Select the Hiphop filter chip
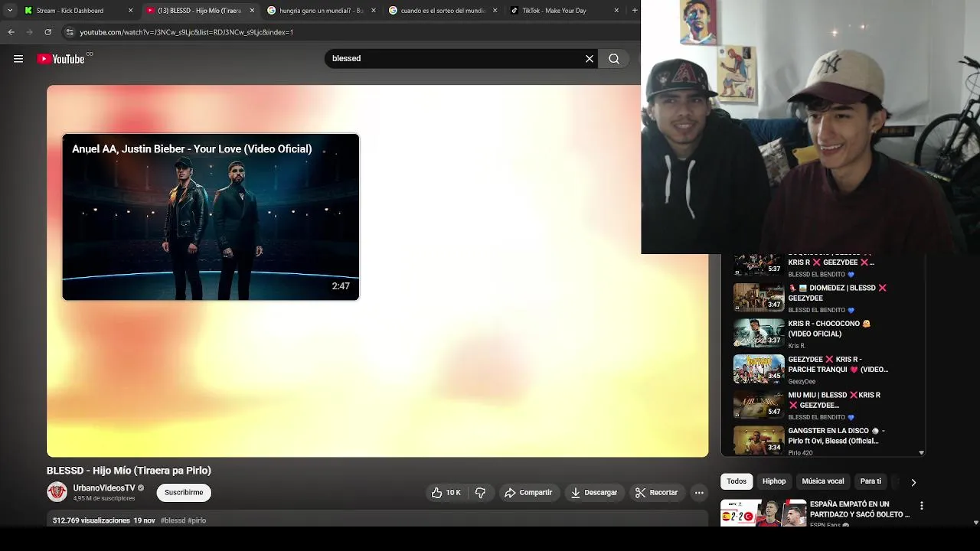Viewport: 980px width, 551px height. (x=774, y=481)
